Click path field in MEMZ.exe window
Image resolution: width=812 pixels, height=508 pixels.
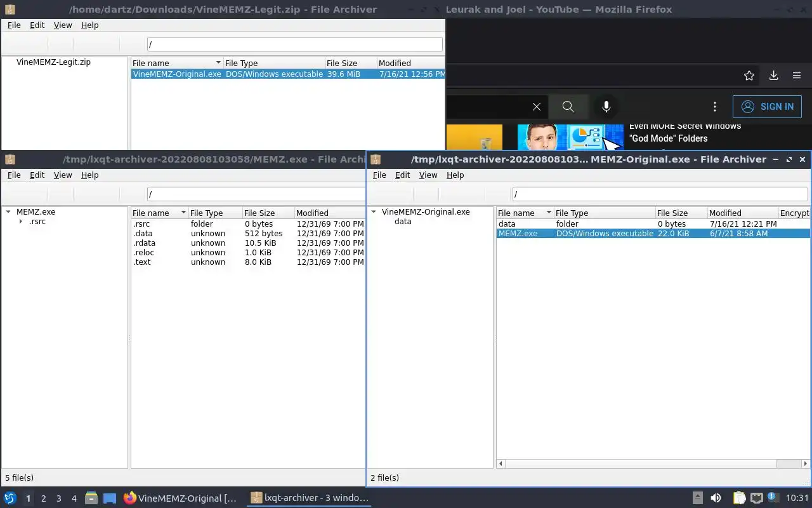pyautogui.click(x=256, y=194)
